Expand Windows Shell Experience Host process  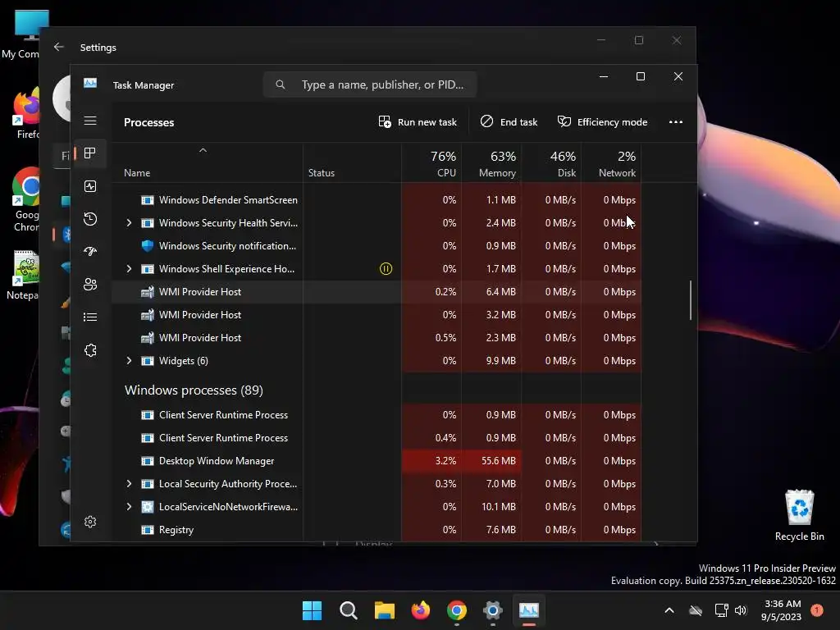tap(129, 269)
